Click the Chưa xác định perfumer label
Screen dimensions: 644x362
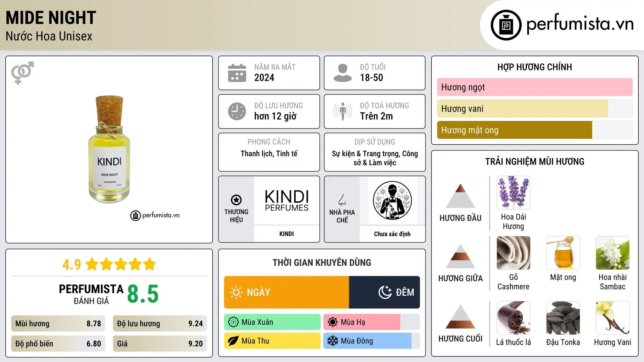point(392,234)
